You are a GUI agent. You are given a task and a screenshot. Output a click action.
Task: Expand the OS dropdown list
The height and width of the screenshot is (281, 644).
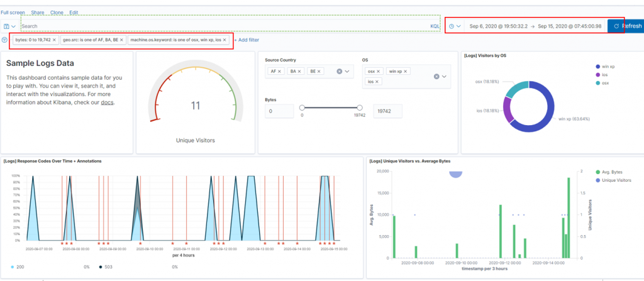click(445, 77)
